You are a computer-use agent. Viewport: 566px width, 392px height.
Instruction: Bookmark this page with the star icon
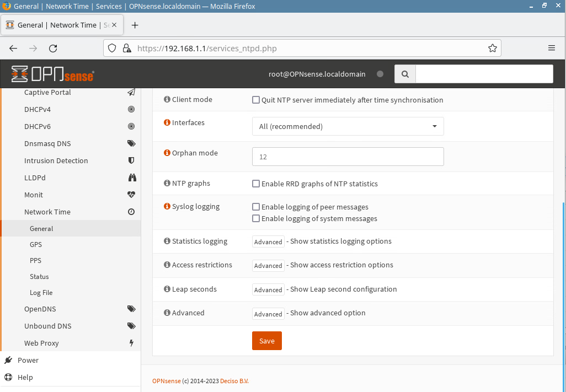tap(493, 48)
